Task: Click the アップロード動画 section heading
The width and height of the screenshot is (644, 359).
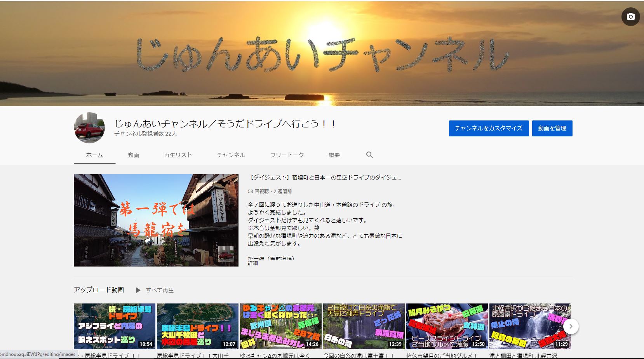Action: tap(99, 290)
